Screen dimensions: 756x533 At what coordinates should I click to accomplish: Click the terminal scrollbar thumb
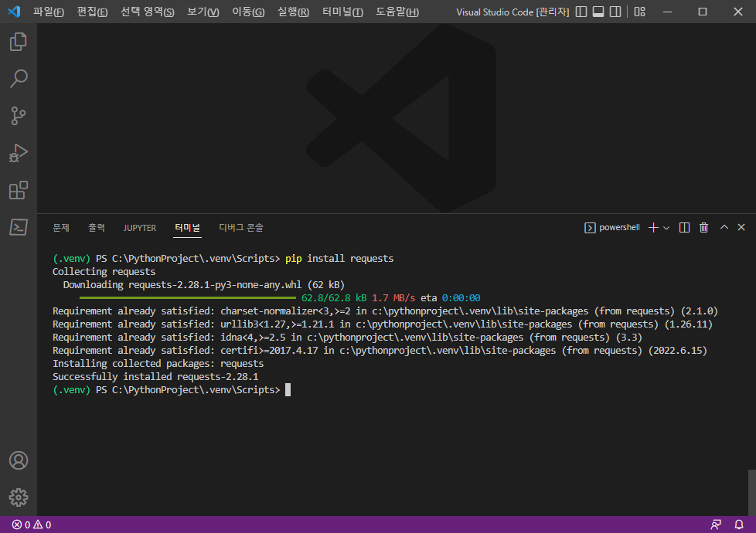pyautogui.click(x=751, y=493)
